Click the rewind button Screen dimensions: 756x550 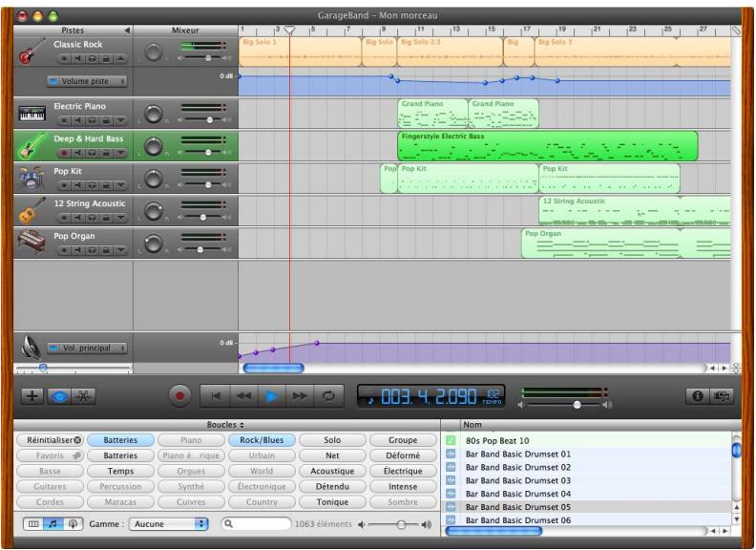pyautogui.click(x=243, y=396)
